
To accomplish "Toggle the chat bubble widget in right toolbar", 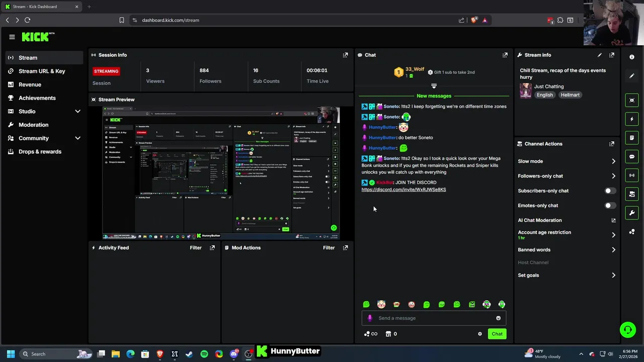I will point(632,156).
